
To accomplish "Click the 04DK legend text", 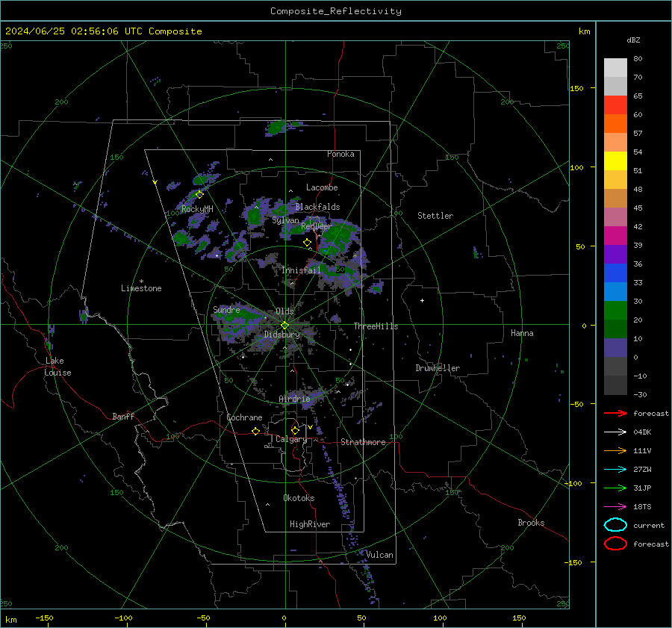I will 642,432.
